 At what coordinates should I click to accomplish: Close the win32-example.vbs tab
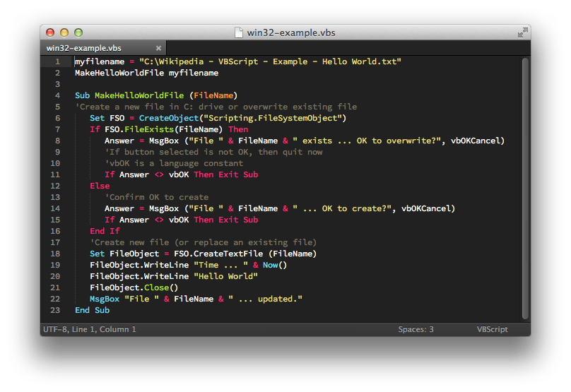(x=158, y=48)
